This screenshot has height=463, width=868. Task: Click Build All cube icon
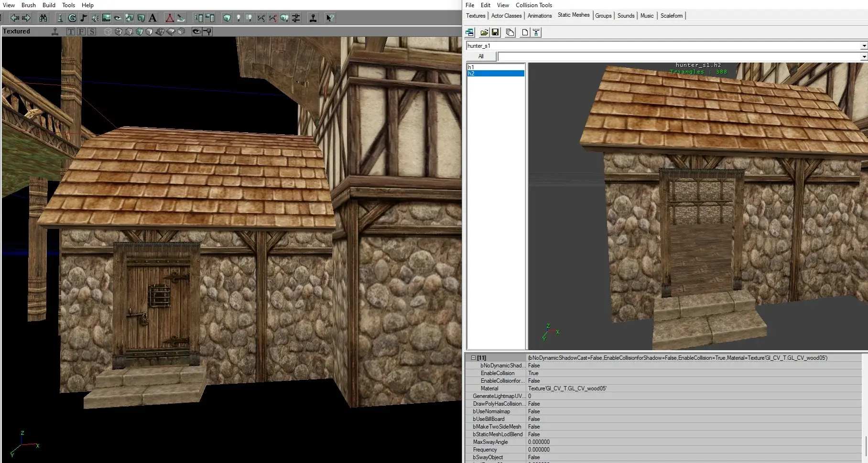point(284,18)
